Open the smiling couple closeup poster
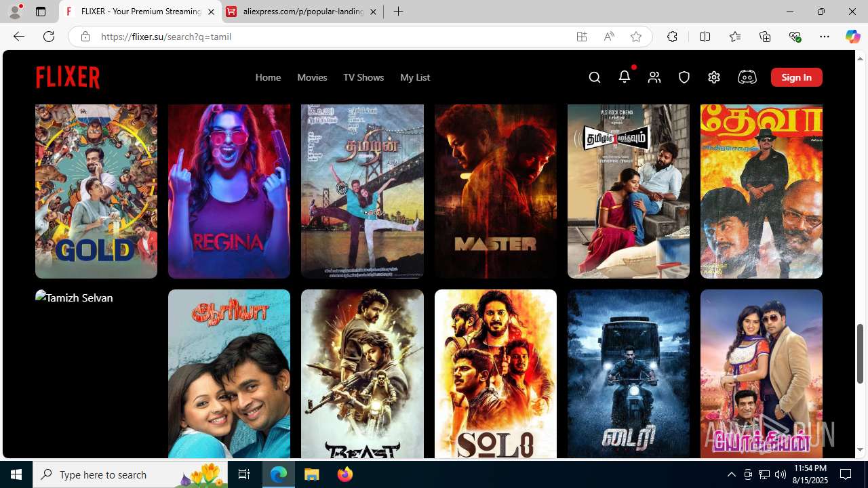The image size is (868, 488). (229, 374)
